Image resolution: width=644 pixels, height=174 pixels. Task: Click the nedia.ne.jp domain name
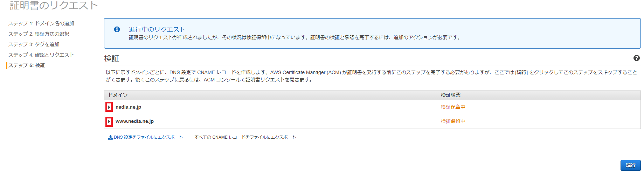[x=129, y=107]
